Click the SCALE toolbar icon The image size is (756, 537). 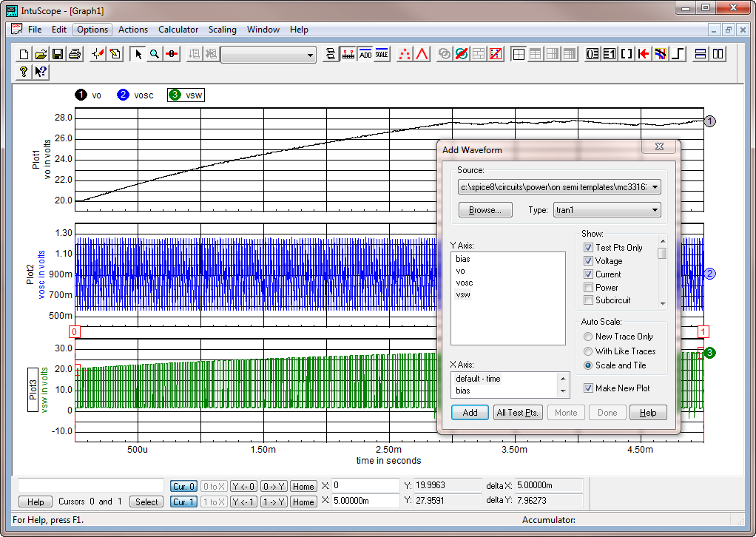pos(382,54)
